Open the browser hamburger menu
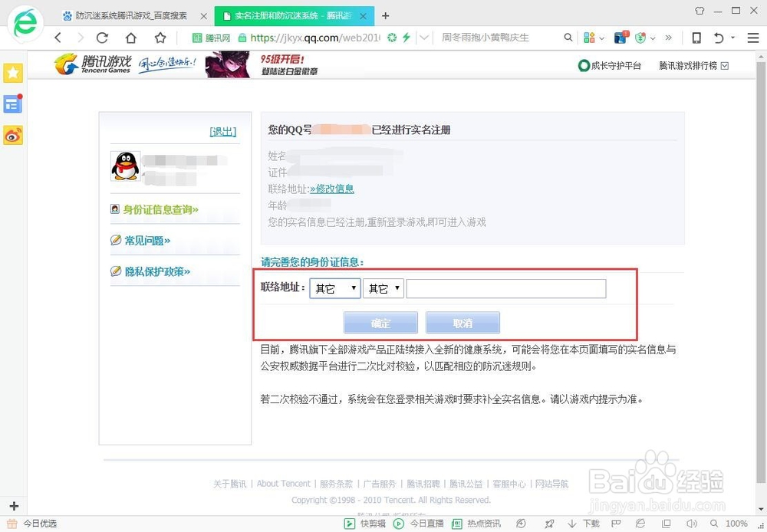Image resolution: width=767 pixels, height=532 pixels. pyautogui.click(x=753, y=38)
